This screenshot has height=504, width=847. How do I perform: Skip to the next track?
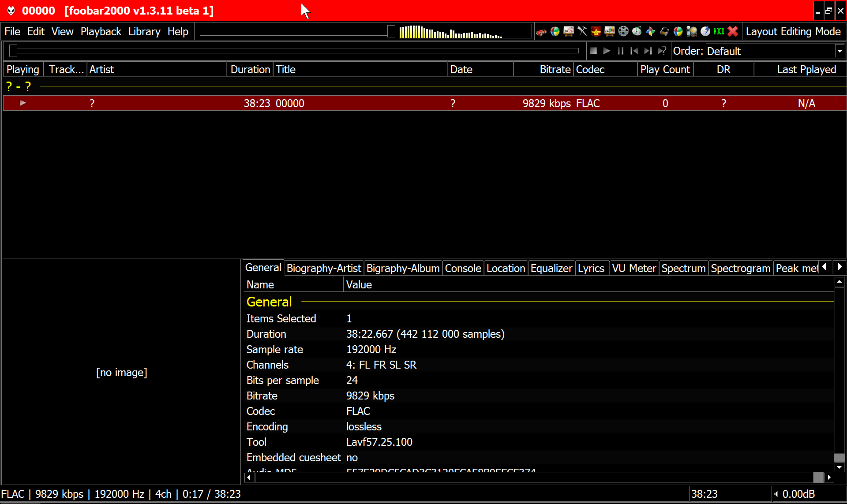648,51
